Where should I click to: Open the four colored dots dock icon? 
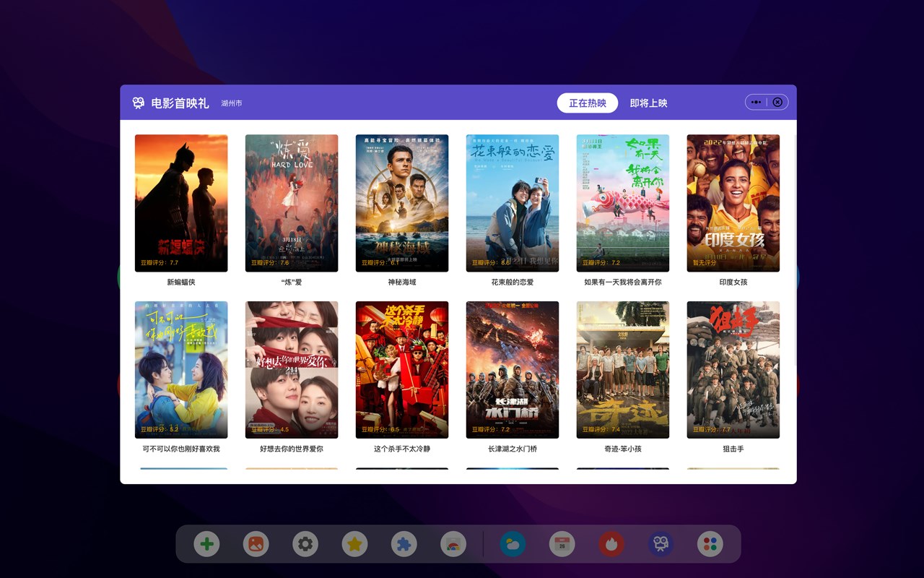[x=710, y=544]
